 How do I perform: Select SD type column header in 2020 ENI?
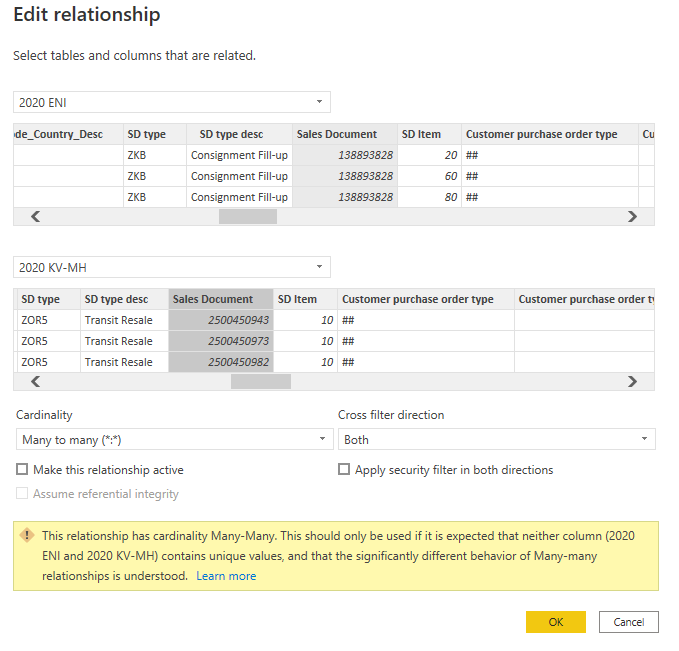coord(155,134)
